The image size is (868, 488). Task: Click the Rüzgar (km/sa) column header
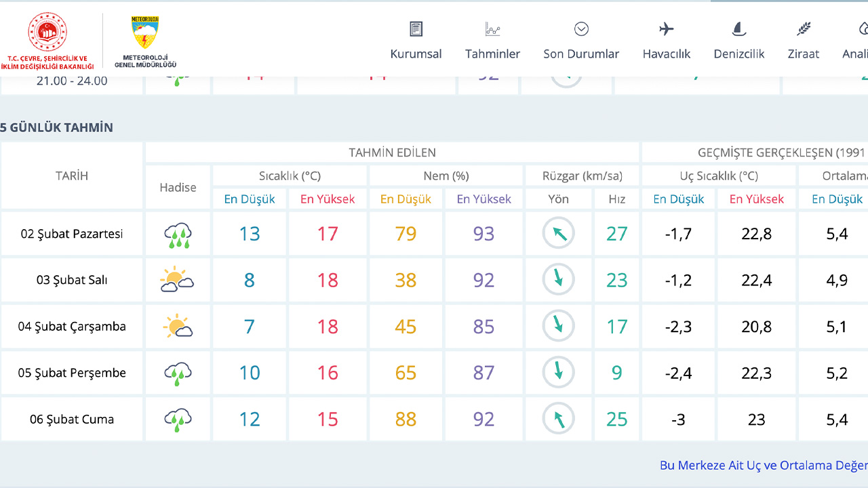point(582,176)
